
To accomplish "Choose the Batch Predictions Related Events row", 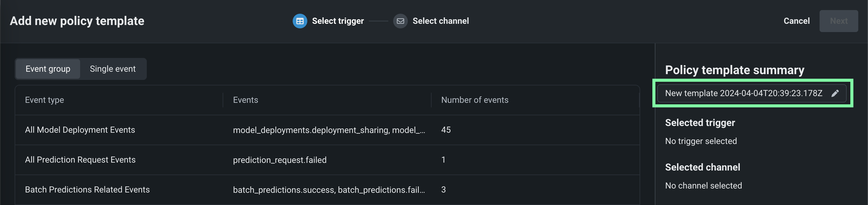I will [x=87, y=190].
